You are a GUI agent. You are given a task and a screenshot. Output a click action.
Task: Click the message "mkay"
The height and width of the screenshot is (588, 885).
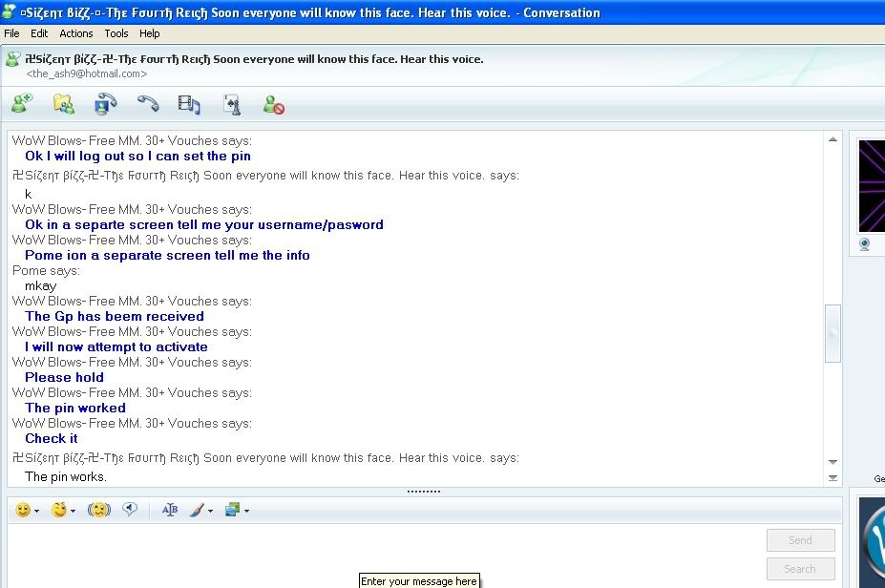[41, 286]
